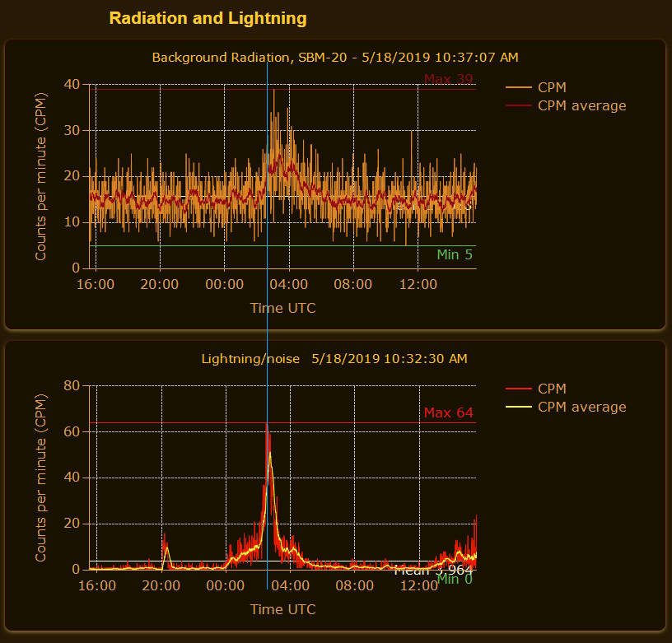672x643 pixels.
Task: Click the bright red CPM legend swatch in Lightning chart
Action: coord(519,389)
